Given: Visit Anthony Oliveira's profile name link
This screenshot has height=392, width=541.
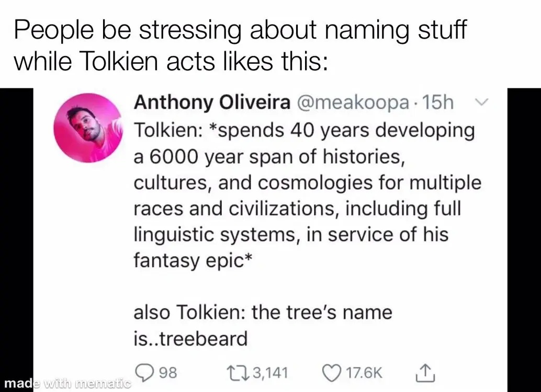Looking at the screenshot, I should click(x=212, y=102).
